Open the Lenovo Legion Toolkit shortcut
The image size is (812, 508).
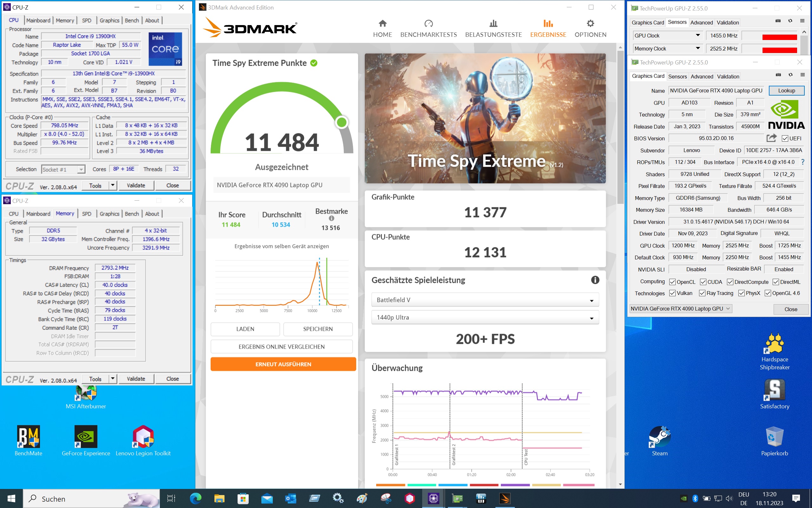click(x=143, y=441)
